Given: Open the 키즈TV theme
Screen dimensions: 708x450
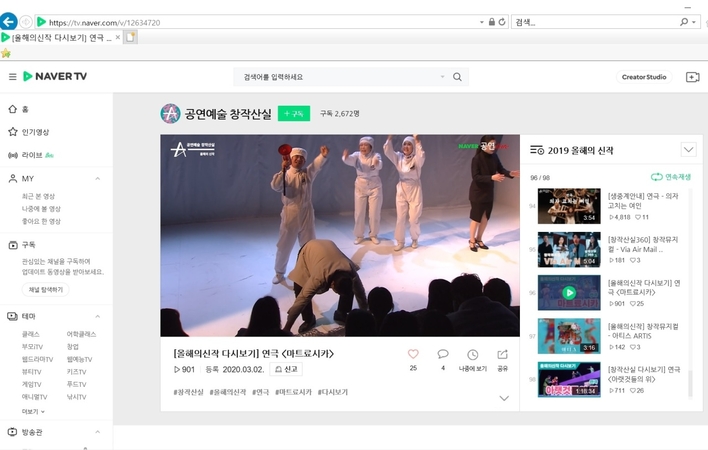Looking at the screenshot, I should [76, 372].
